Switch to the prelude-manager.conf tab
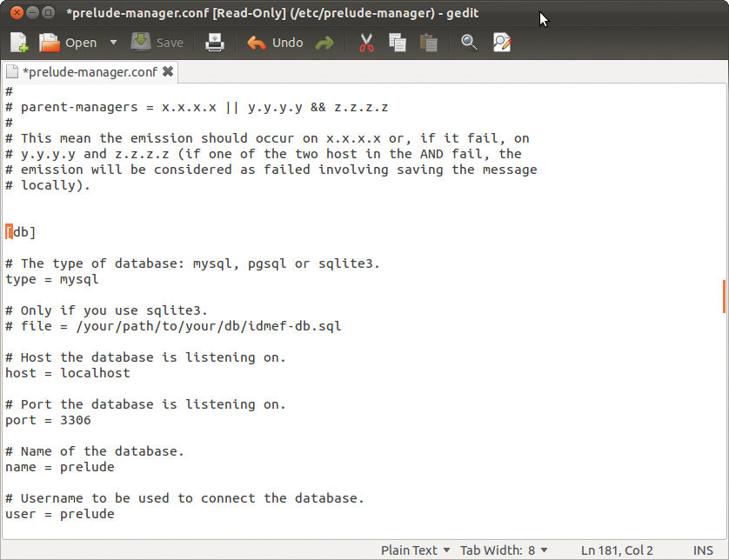The height and width of the screenshot is (560, 729). click(x=87, y=72)
